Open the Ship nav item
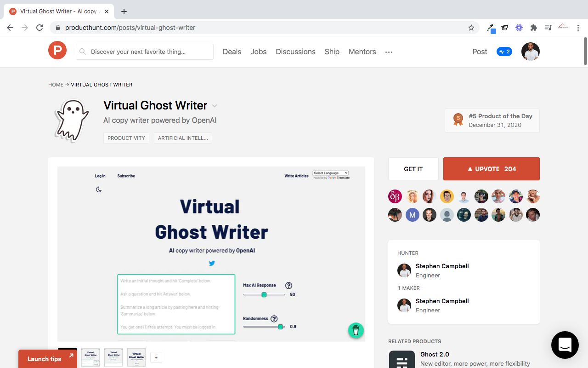 pos(332,52)
